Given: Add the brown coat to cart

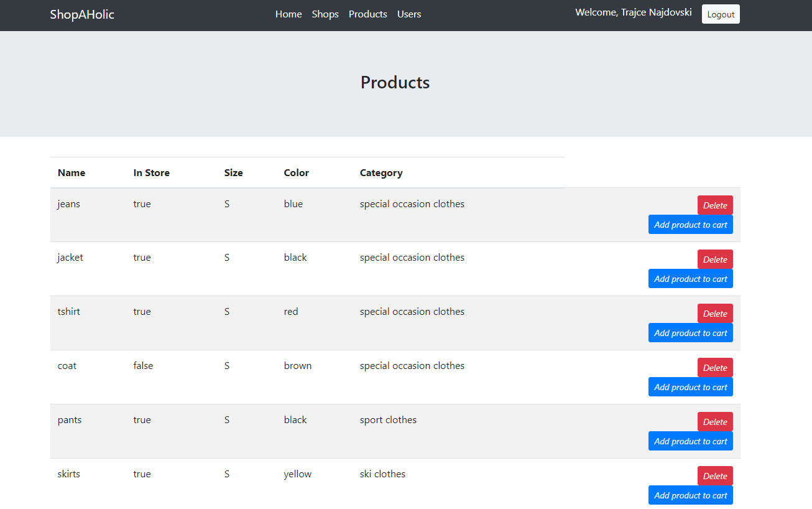Looking at the screenshot, I should tap(690, 387).
